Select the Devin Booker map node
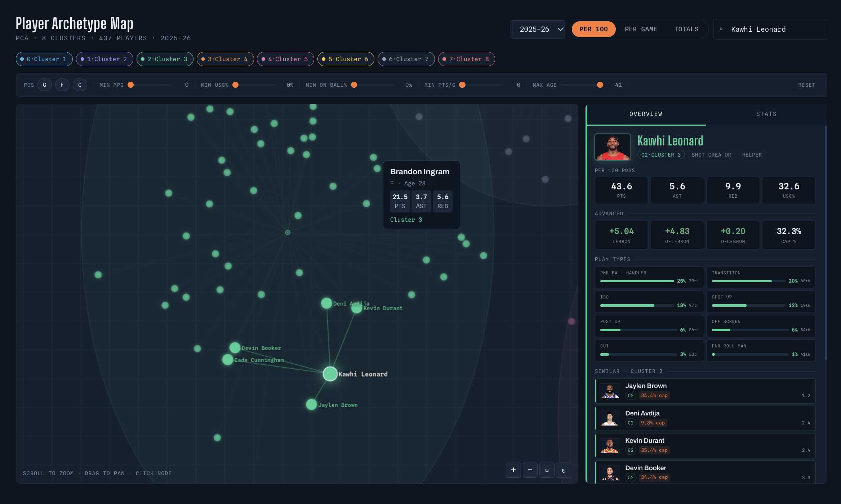Screen dimensions: 841x504 tap(235, 347)
